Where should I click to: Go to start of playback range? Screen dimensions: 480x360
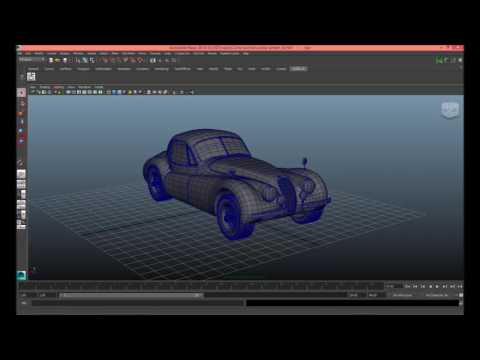(408, 286)
